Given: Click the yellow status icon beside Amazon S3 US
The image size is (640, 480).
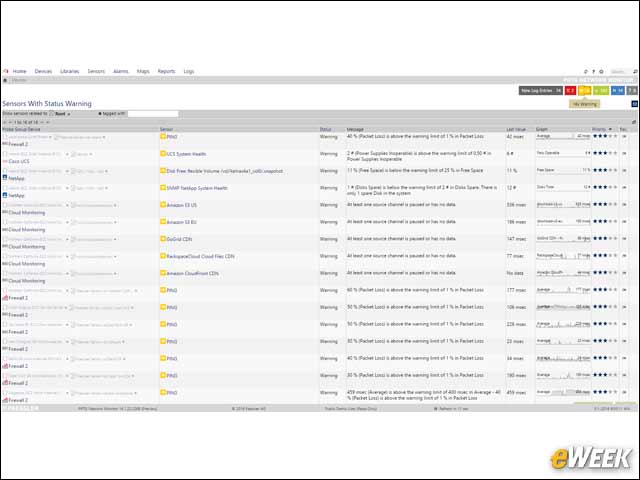Looking at the screenshot, I should tap(163, 204).
